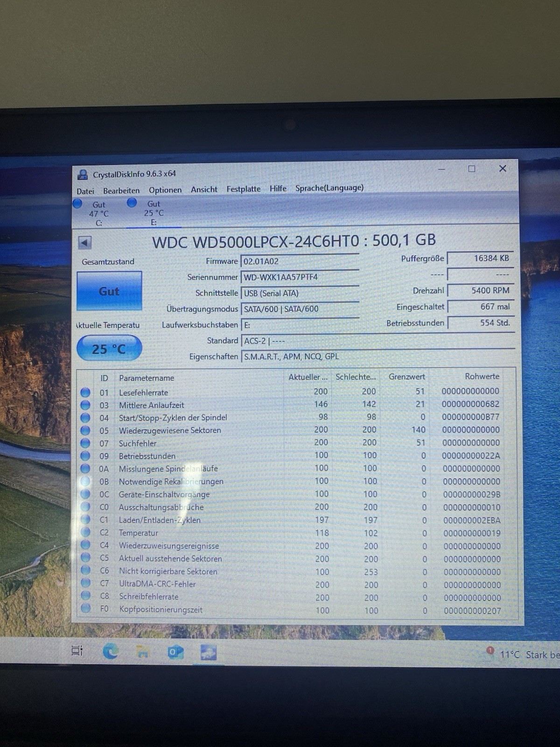
Task: Click the CrystalDiskInfo taskbar icon
Action: pyautogui.click(x=208, y=652)
